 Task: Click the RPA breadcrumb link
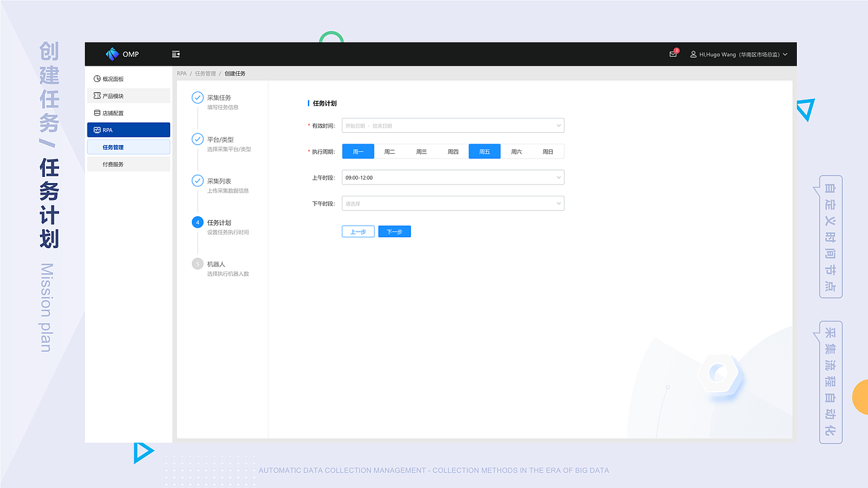click(x=182, y=73)
